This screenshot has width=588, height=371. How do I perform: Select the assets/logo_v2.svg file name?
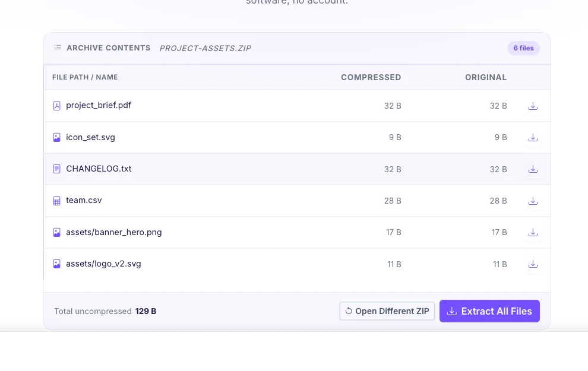103,264
